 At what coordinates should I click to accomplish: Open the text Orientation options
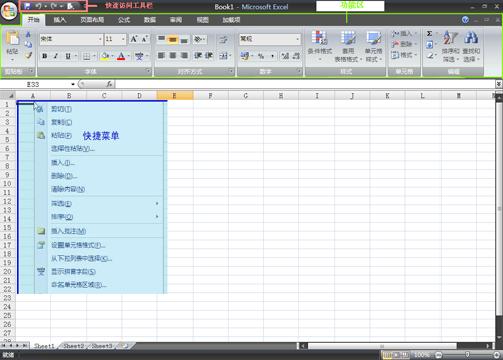click(x=199, y=39)
